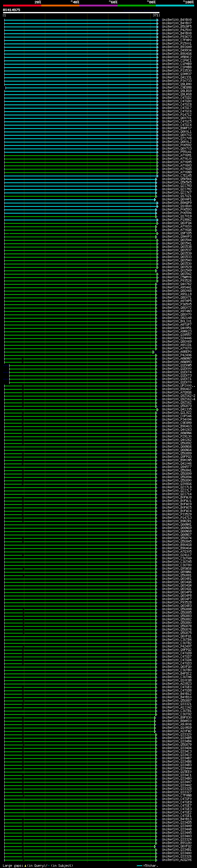This screenshot has height=868, width=197.
Task: Click the white query sequence bar
Action: point(81,13)
